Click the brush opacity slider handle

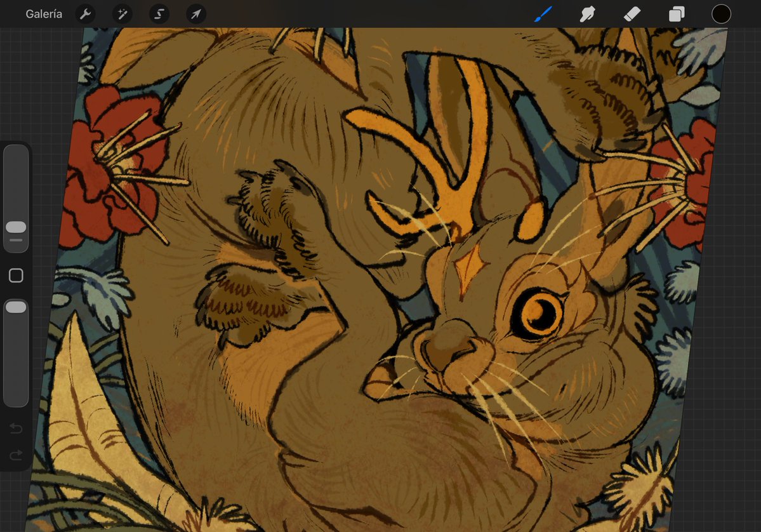click(16, 307)
